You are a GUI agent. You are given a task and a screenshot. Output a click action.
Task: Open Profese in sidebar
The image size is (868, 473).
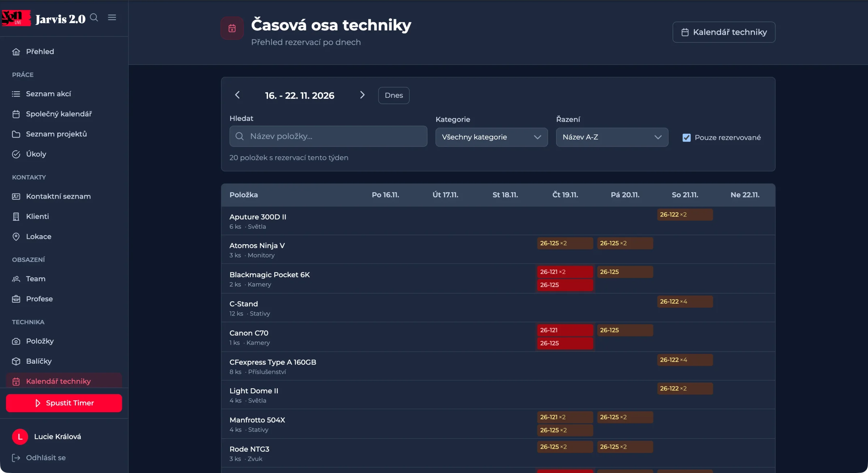point(64,299)
